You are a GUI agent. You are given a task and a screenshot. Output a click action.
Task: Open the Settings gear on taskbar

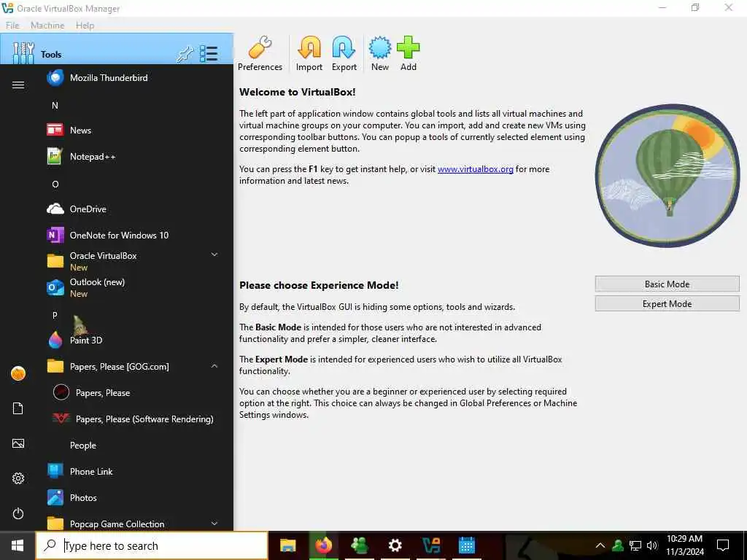(395, 545)
